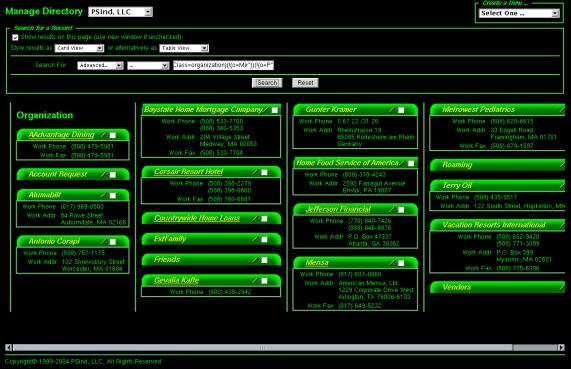Click the scrollbar's right arrow
571x369 pixels.
[x=562, y=348]
